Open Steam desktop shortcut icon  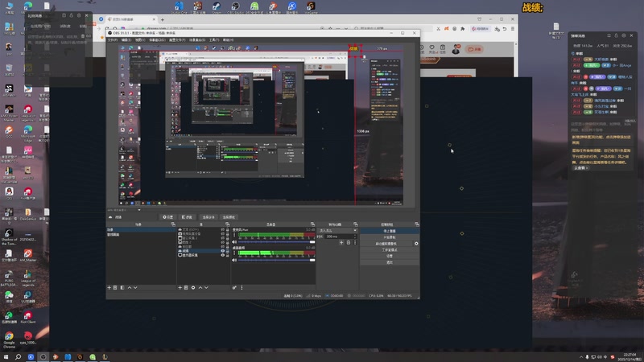pos(217,7)
